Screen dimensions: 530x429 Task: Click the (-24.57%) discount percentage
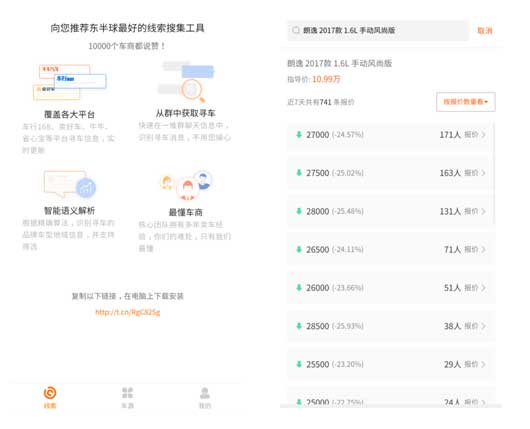[x=348, y=135]
